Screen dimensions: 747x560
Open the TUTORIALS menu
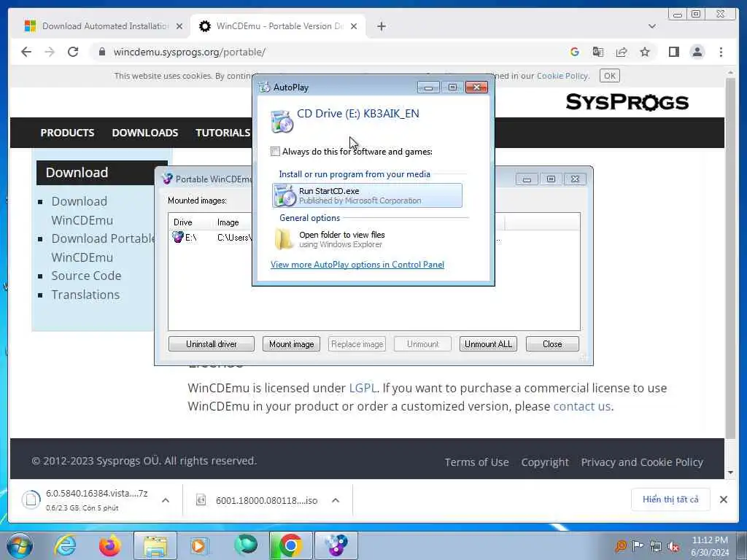[222, 133]
